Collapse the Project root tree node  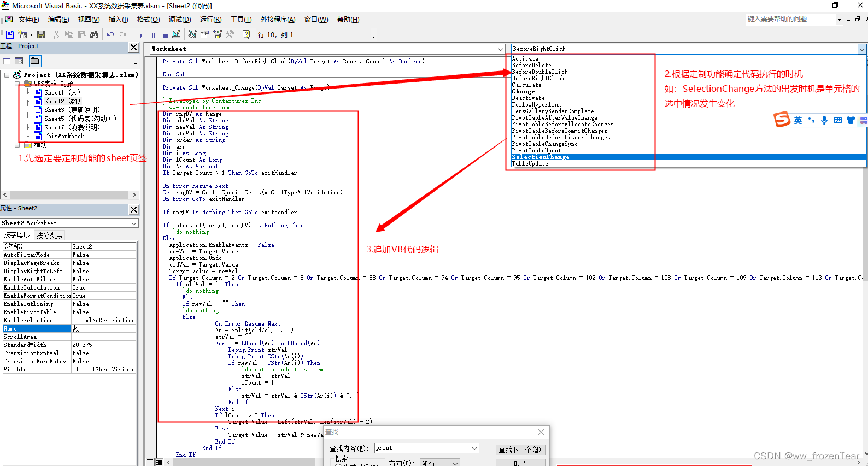7,75
